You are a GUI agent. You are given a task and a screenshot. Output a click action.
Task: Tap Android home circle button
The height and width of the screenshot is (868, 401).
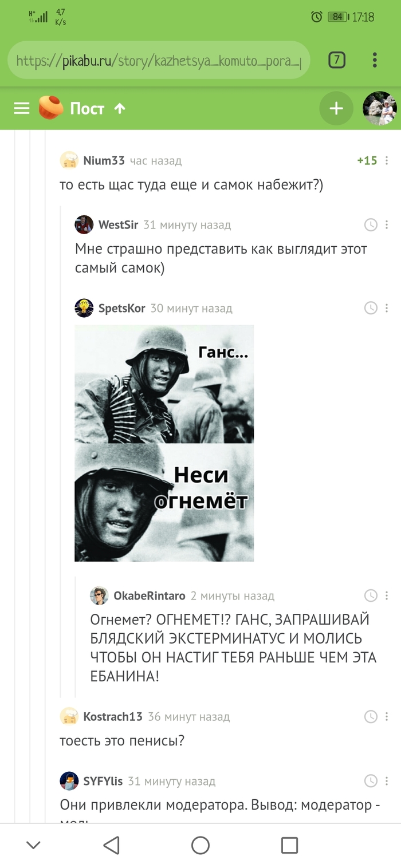coord(200,845)
